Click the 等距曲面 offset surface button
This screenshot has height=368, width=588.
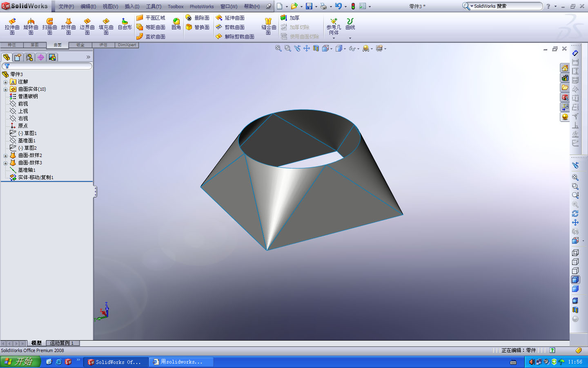151,27
